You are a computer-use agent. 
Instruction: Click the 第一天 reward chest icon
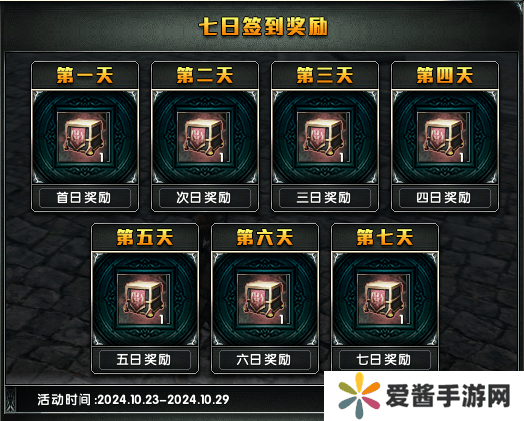[x=84, y=137]
